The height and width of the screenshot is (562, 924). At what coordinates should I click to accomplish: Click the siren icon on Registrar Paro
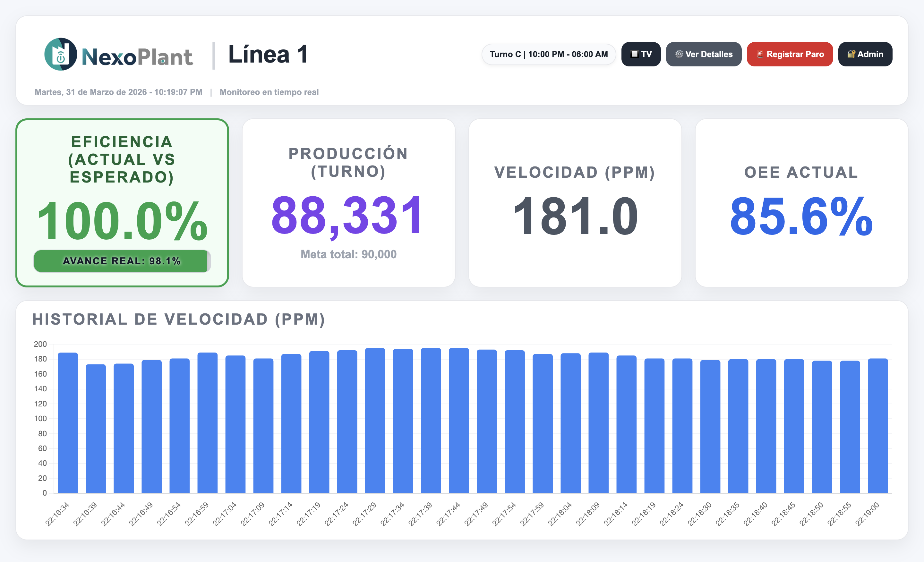click(x=760, y=54)
